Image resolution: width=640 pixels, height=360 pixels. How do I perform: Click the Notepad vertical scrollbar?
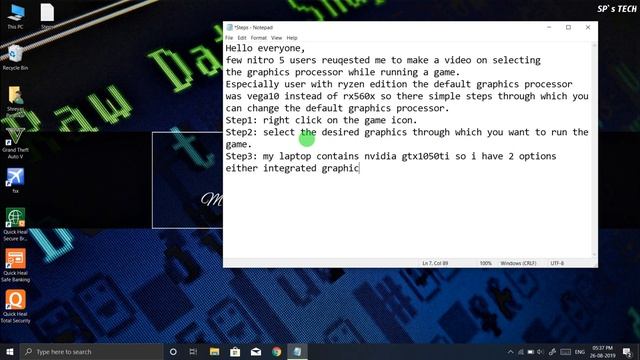click(594, 150)
